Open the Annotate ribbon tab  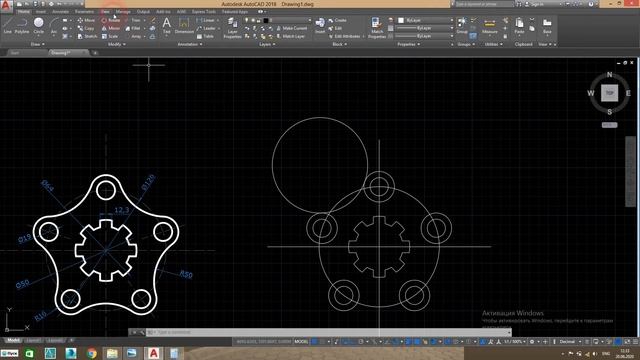point(60,12)
